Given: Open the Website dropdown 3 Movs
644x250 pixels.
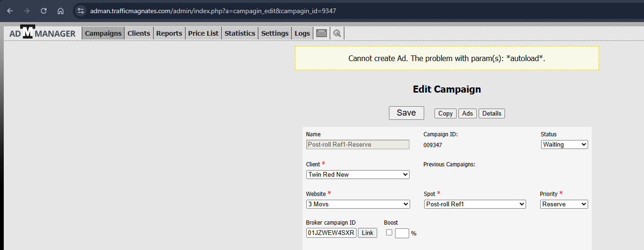Looking at the screenshot, I should (x=358, y=204).
